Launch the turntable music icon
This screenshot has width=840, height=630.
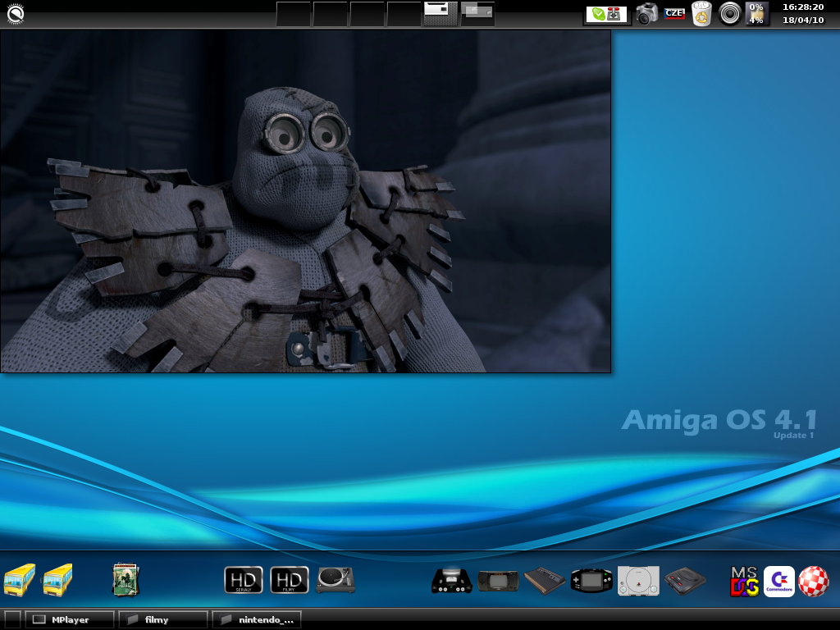(x=336, y=580)
